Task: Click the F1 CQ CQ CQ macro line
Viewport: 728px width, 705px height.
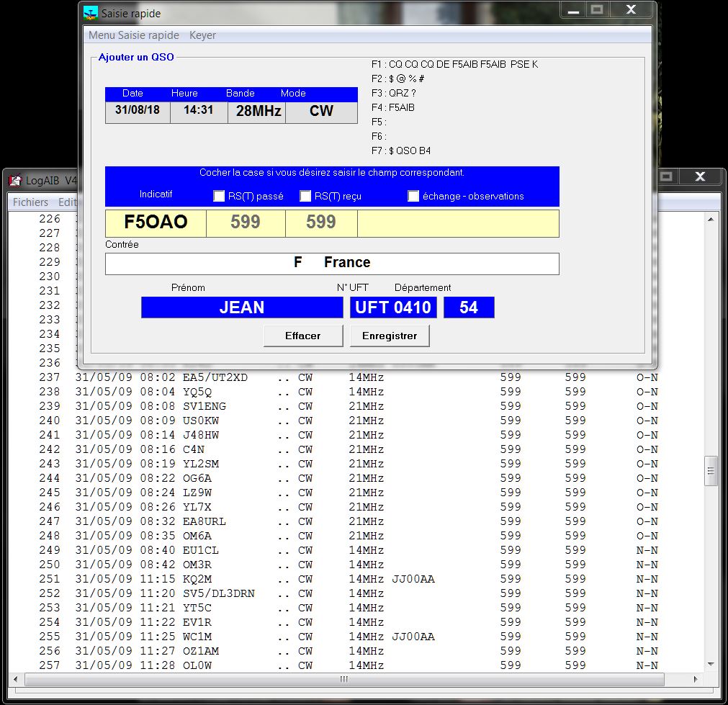Action: [x=454, y=64]
